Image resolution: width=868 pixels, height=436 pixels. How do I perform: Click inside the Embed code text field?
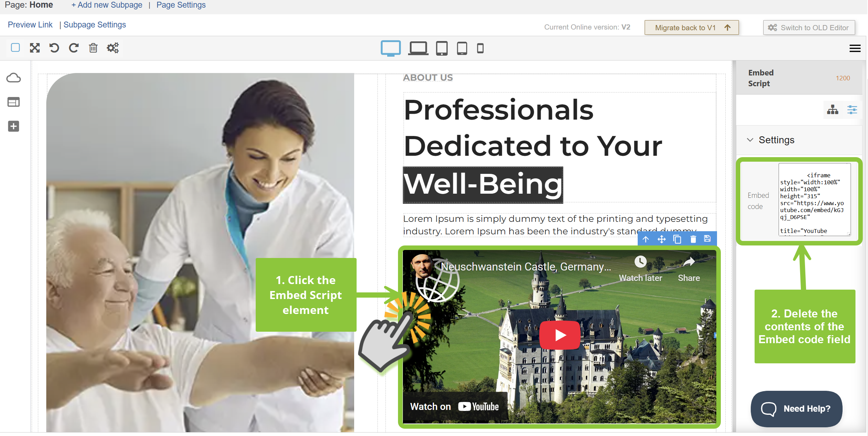(x=814, y=200)
